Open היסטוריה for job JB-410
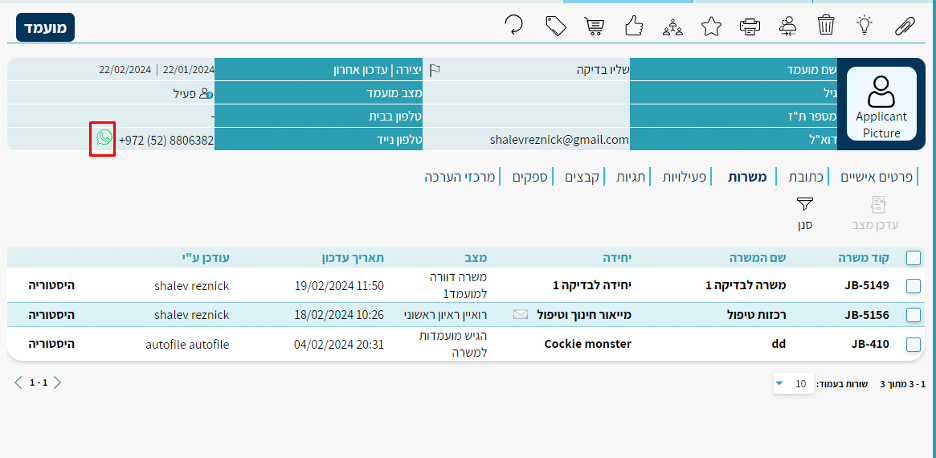 pyautogui.click(x=51, y=344)
